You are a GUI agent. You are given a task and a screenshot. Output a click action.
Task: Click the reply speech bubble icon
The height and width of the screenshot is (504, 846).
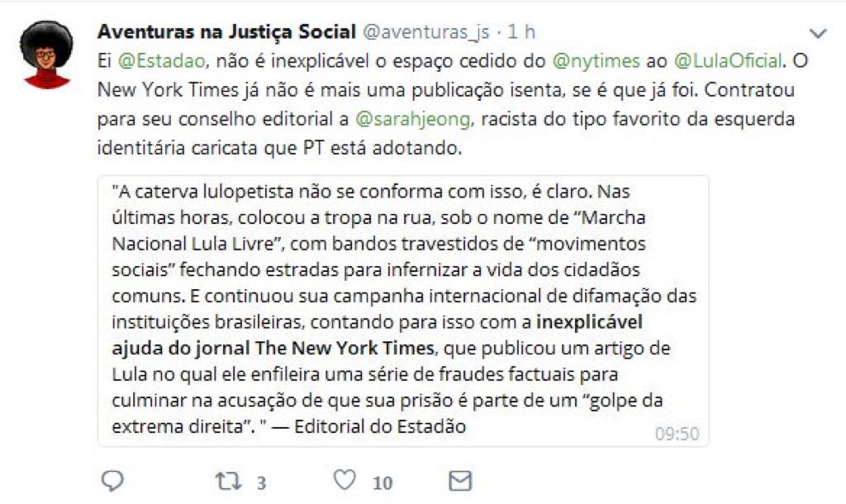112,481
